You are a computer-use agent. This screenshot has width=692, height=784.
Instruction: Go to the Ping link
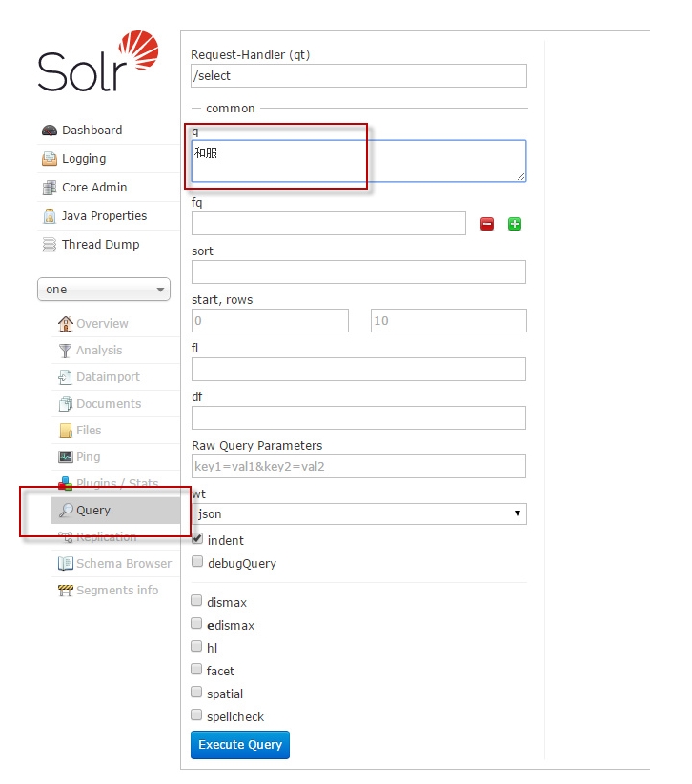pos(88,457)
